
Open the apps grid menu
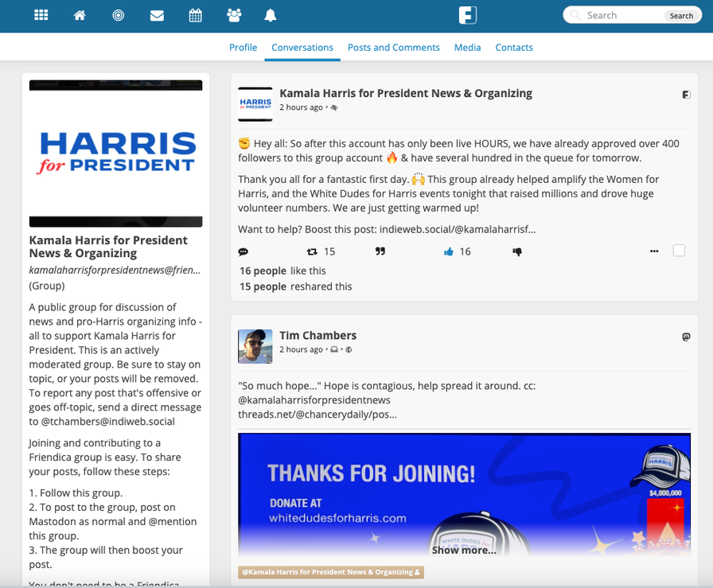(41, 15)
